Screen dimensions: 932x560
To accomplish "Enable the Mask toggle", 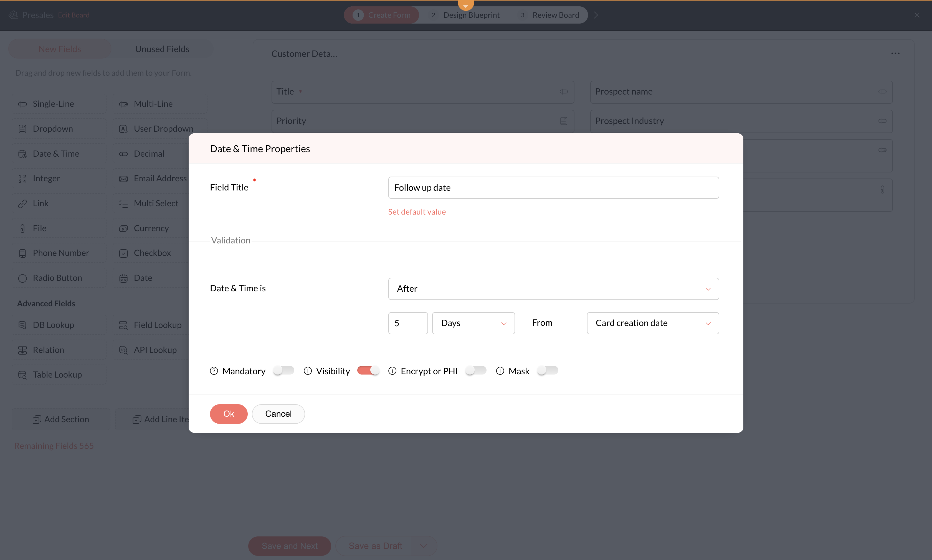I will pos(547,371).
